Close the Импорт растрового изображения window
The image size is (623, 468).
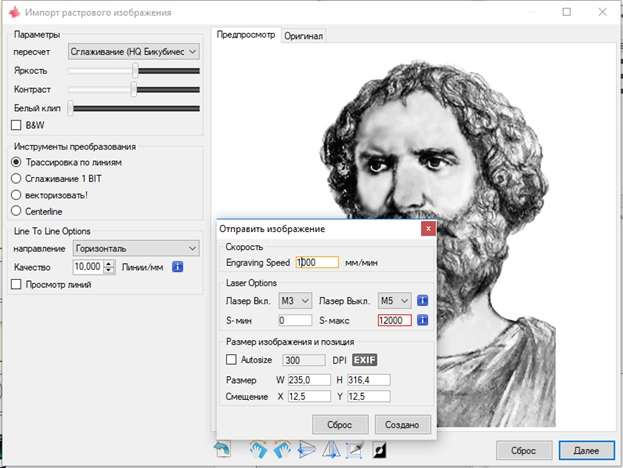(x=602, y=12)
